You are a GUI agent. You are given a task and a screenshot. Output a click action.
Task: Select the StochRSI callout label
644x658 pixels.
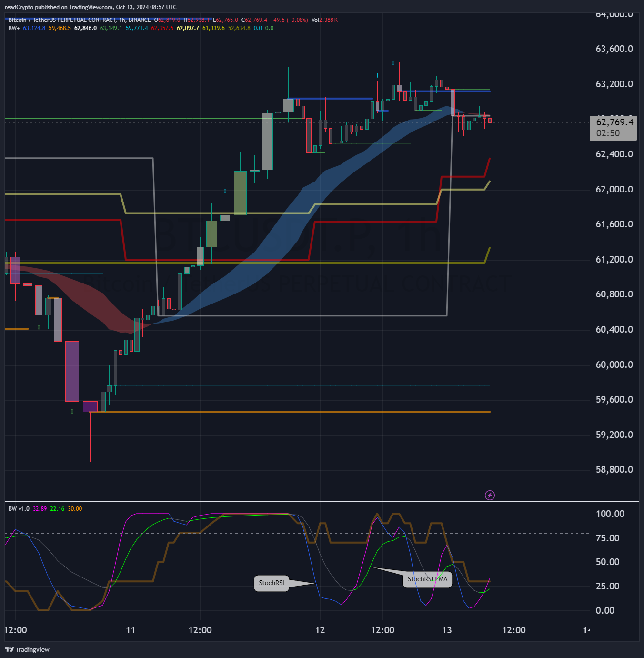coord(272,583)
